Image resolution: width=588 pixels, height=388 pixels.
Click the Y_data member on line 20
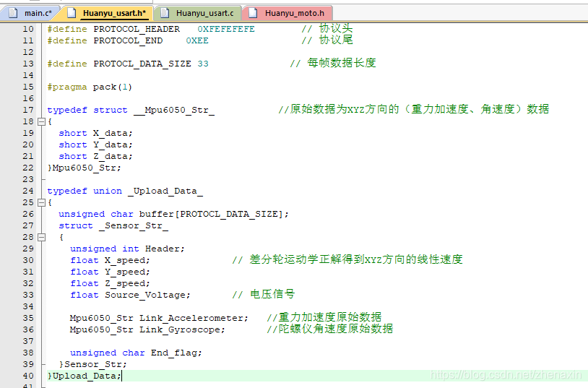coord(113,145)
